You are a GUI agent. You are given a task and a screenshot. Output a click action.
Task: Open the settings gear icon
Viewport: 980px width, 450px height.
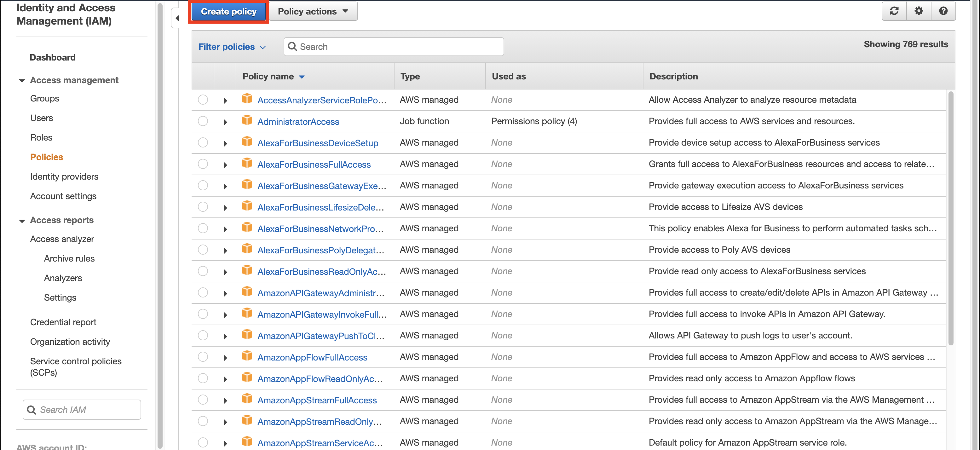tap(918, 11)
